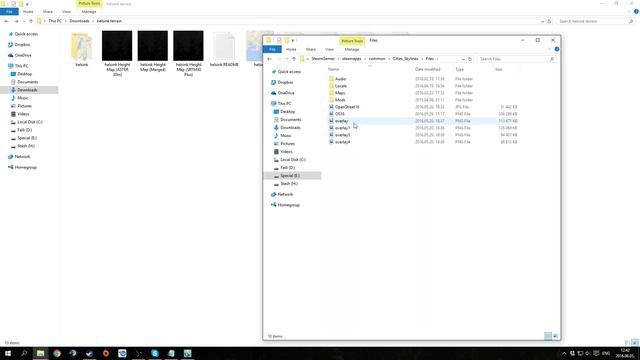The width and height of the screenshot is (640, 360).
Task: Click Back arrow in helsinki terrain window
Action: coord(6,21)
